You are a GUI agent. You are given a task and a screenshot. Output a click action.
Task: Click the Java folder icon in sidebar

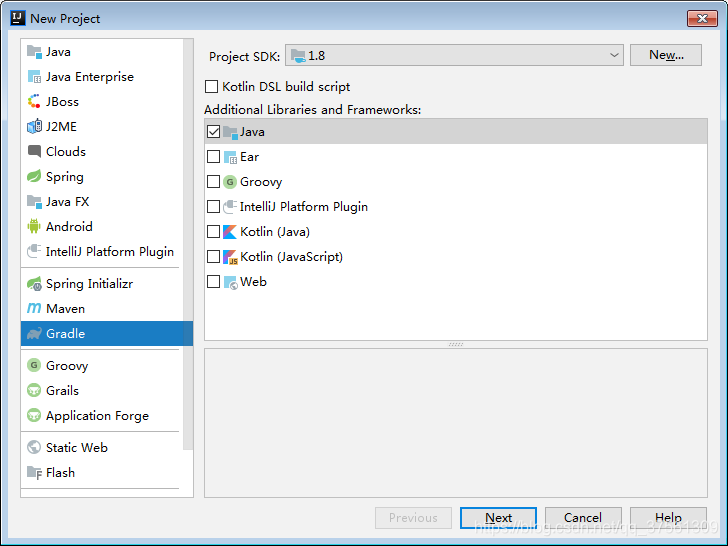point(34,52)
